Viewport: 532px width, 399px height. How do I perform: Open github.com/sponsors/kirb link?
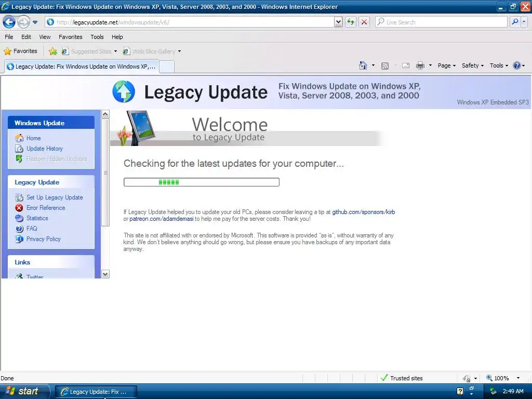pos(363,212)
